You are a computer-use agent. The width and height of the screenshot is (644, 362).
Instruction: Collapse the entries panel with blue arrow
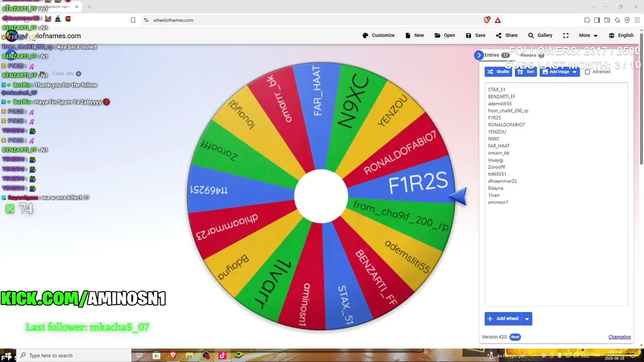pyautogui.click(x=478, y=55)
